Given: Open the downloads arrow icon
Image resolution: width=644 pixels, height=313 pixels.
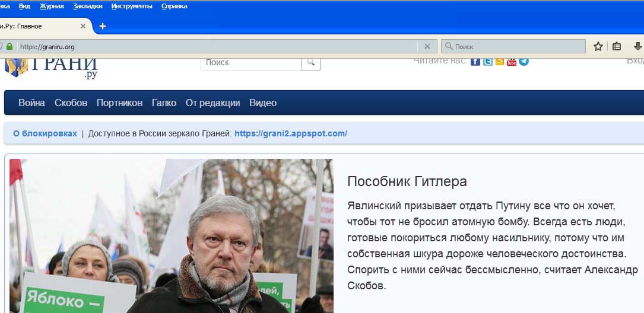Looking at the screenshot, I should [637, 46].
